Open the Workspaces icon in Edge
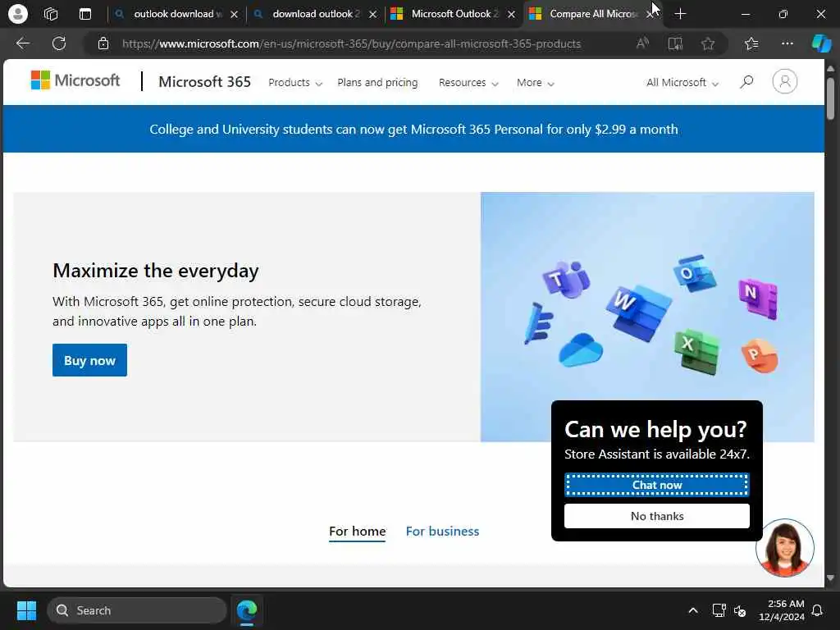 tap(51, 14)
